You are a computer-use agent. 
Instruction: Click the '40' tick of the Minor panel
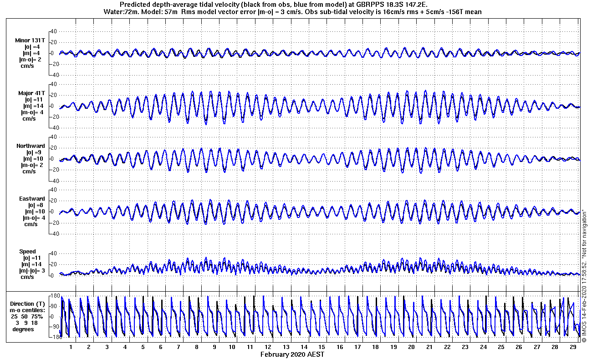click(53, 31)
